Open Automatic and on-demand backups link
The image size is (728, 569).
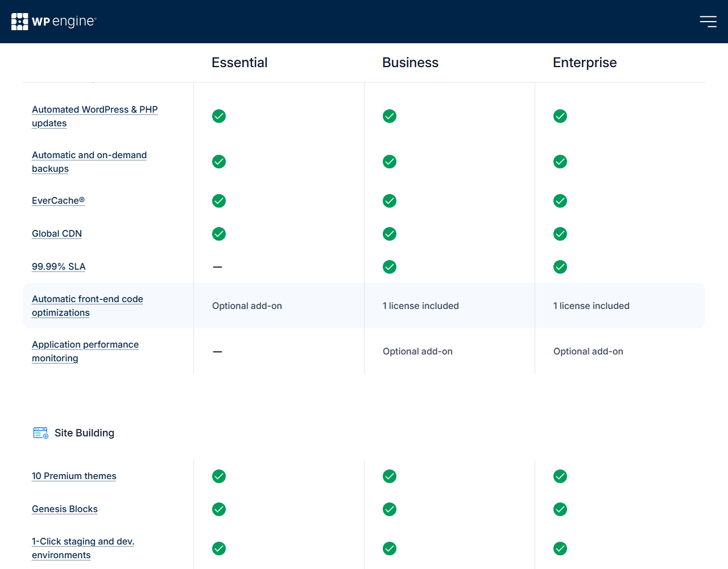coord(89,162)
